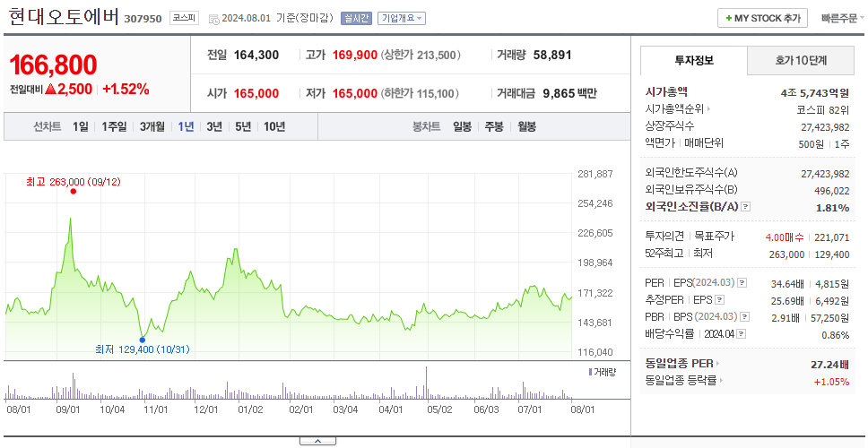This screenshot has width=868, height=448.
Task: Click the 전일 164,300 value
Action: (x=256, y=56)
